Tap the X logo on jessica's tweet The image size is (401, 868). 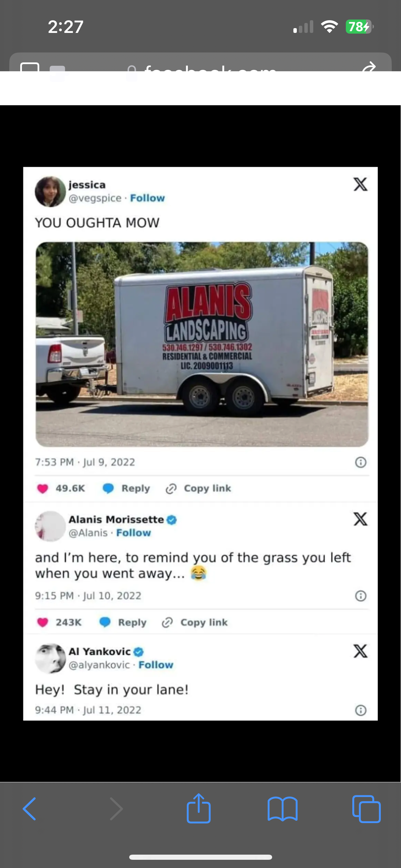[x=360, y=184]
